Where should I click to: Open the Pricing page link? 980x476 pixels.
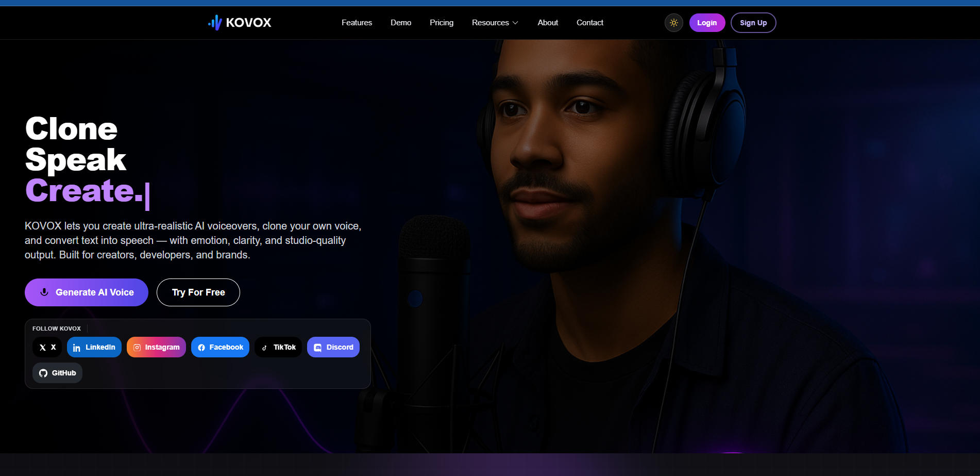[442, 23]
